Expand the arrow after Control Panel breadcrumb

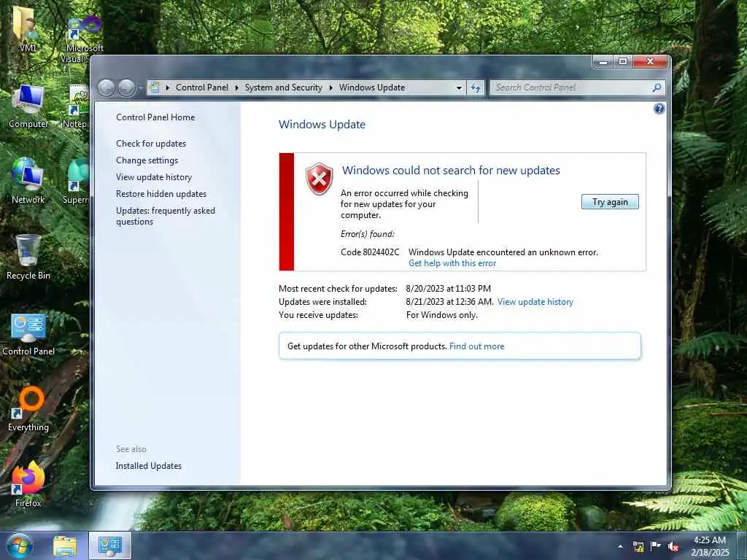237,87
